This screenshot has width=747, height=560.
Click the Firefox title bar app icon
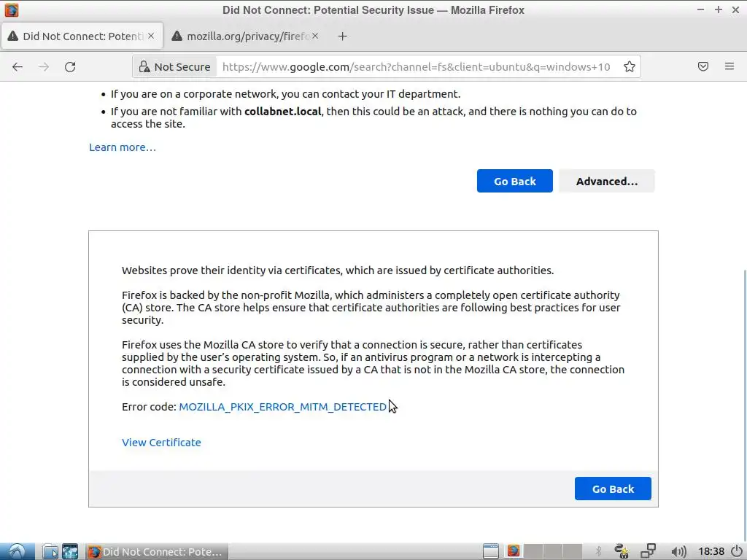(12, 9)
